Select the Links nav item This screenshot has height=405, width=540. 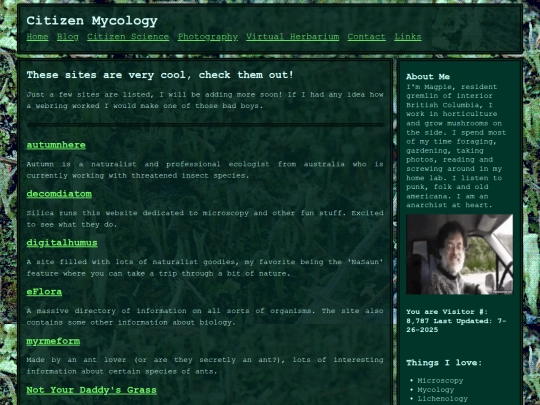pos(408,37)
